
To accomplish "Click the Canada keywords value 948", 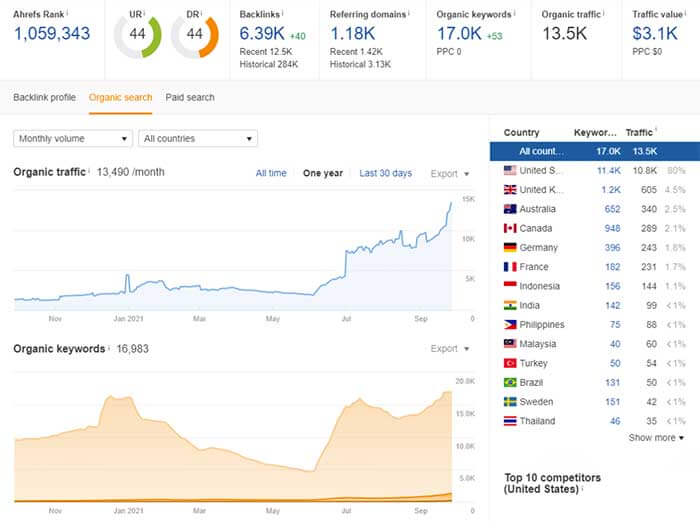I will pyautogui.click(x=612, y=228).
